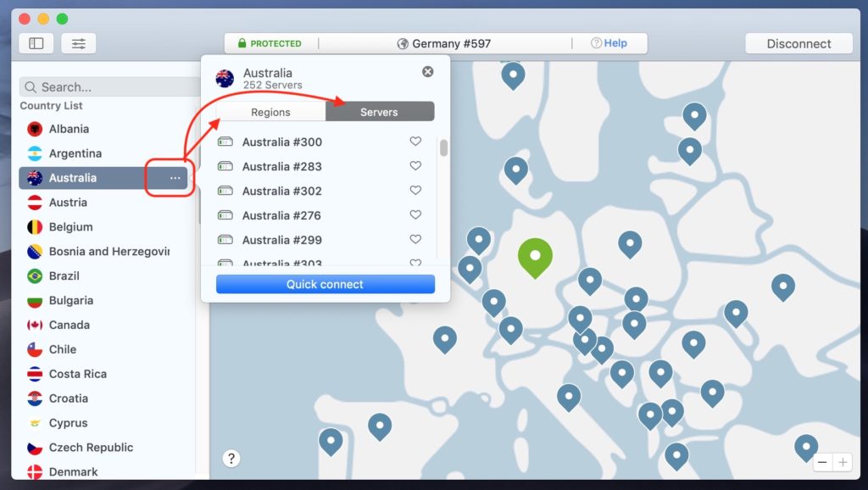
Task: Open Australia's three-dot options
Action: pyautogui.click(x=175, y=178)
